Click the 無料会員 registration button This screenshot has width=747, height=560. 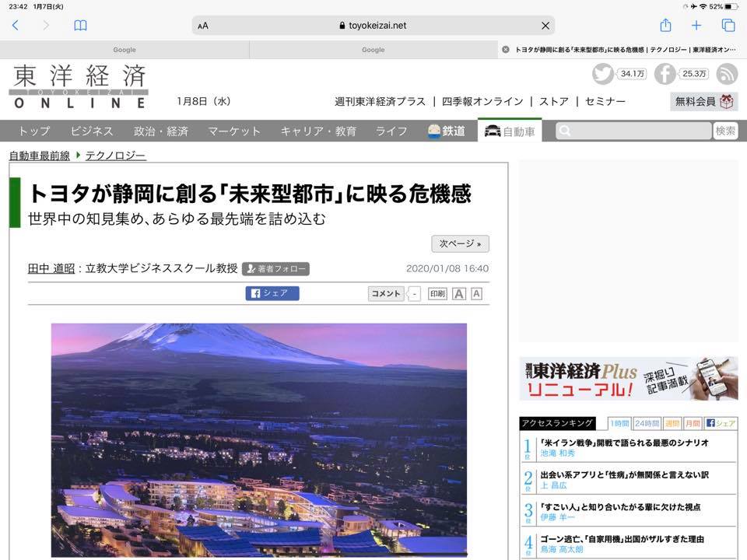click(x=703, y=101)
